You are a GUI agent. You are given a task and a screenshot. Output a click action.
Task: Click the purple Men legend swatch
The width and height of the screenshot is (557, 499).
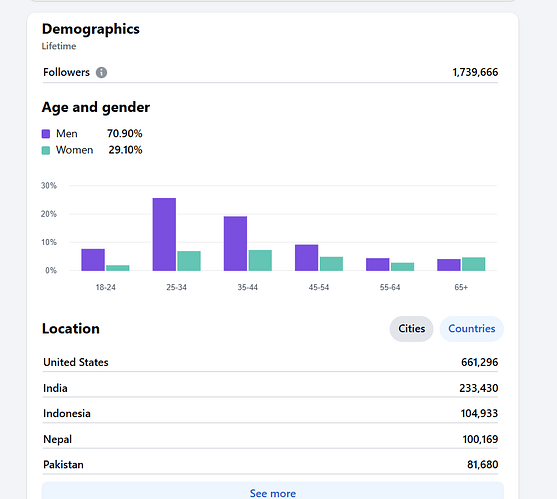pos(46,134)
